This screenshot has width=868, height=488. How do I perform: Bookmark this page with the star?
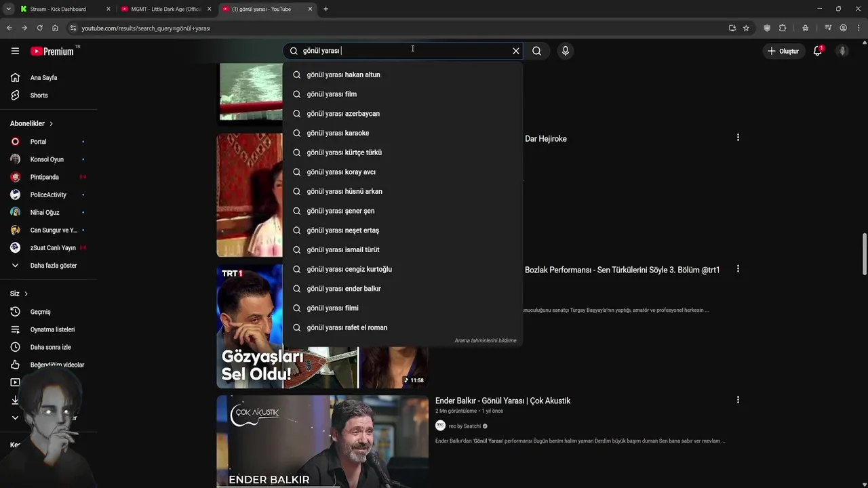[746, 28]
